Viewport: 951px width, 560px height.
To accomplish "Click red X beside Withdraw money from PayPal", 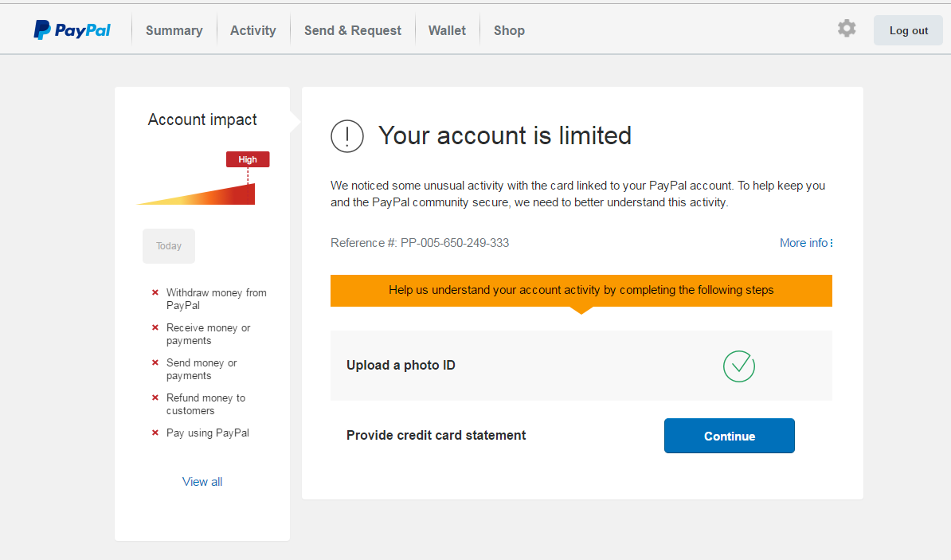I will coord(155,292).
